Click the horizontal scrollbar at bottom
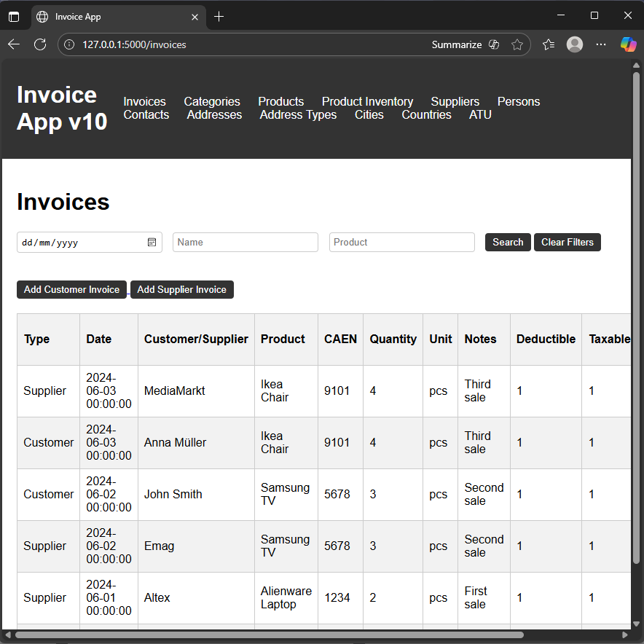Image resolution: width=644 pixels, height=644 pixels. [270, 635]
